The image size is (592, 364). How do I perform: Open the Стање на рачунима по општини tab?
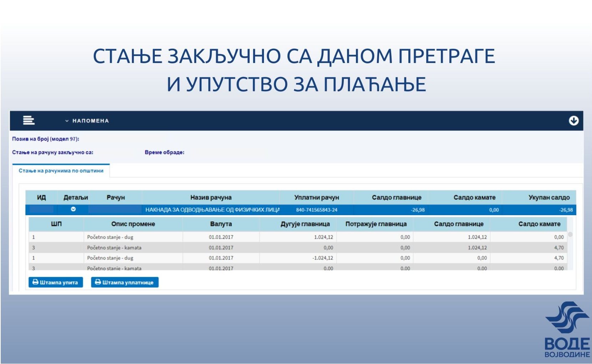click(61, 171)
